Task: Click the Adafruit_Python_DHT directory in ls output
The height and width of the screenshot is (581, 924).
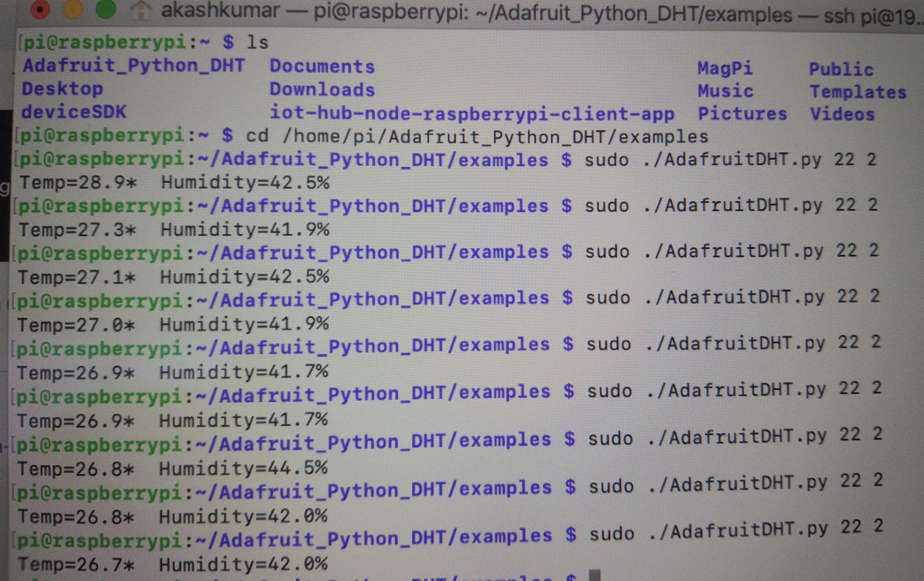Action: (x=134, y=66)
